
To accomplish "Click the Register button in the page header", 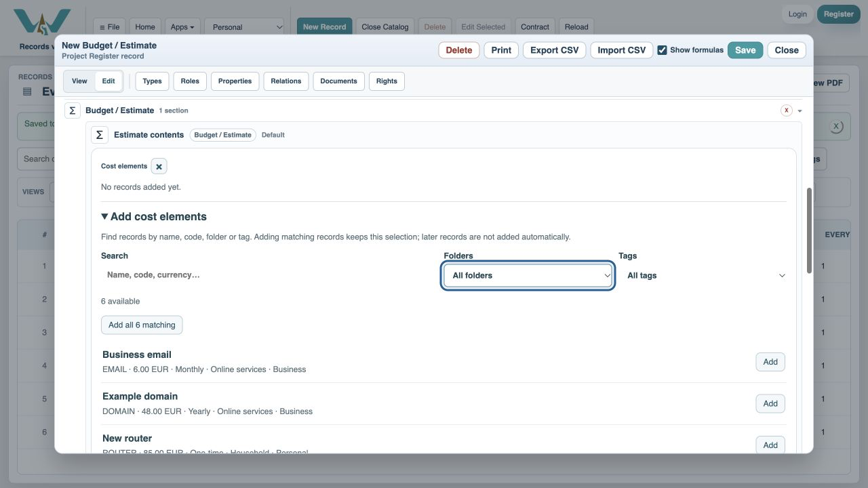I will [x=839, y=14].
